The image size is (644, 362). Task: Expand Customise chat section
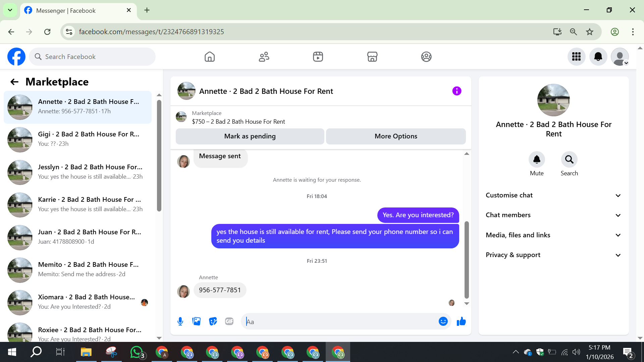tap(553, 195)
